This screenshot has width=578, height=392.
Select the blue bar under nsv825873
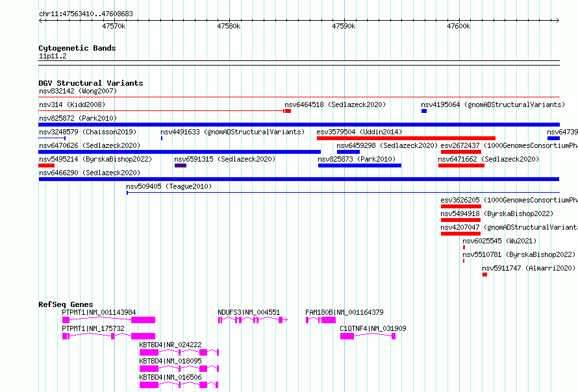(x=360, y=165)
